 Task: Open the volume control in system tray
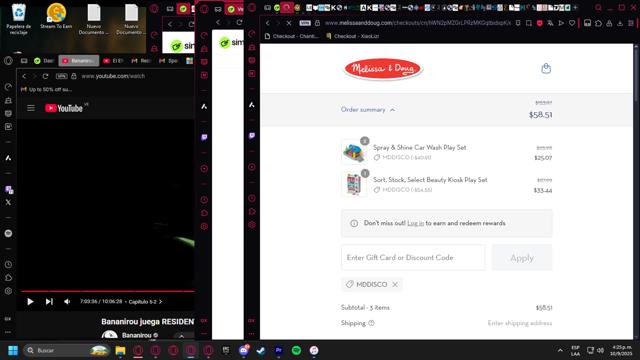[x=600, y=350]
